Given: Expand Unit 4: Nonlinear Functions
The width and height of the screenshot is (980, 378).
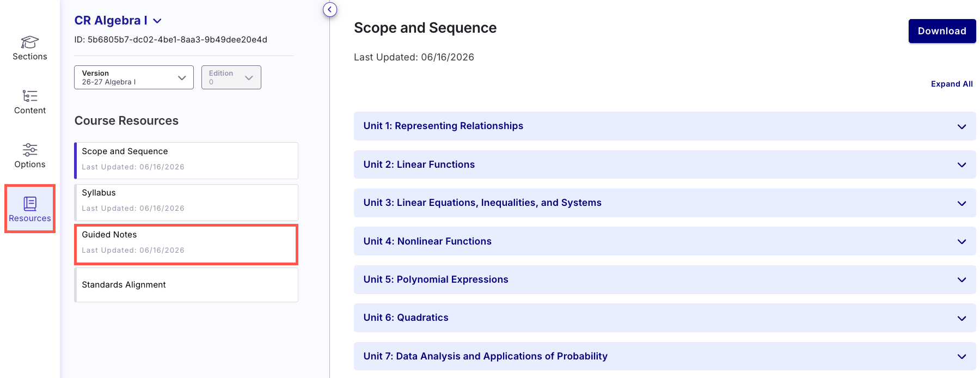Looking at the screenshot, I should coord(665,241).
